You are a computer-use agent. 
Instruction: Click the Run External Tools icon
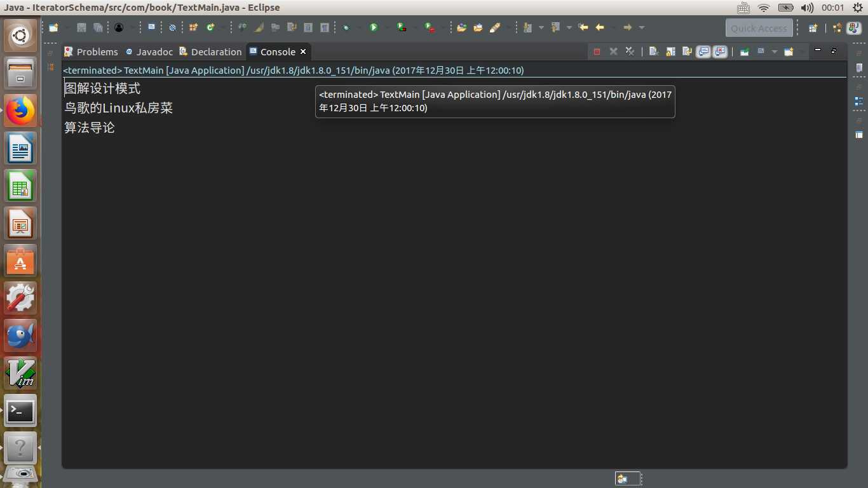point(430,27)
